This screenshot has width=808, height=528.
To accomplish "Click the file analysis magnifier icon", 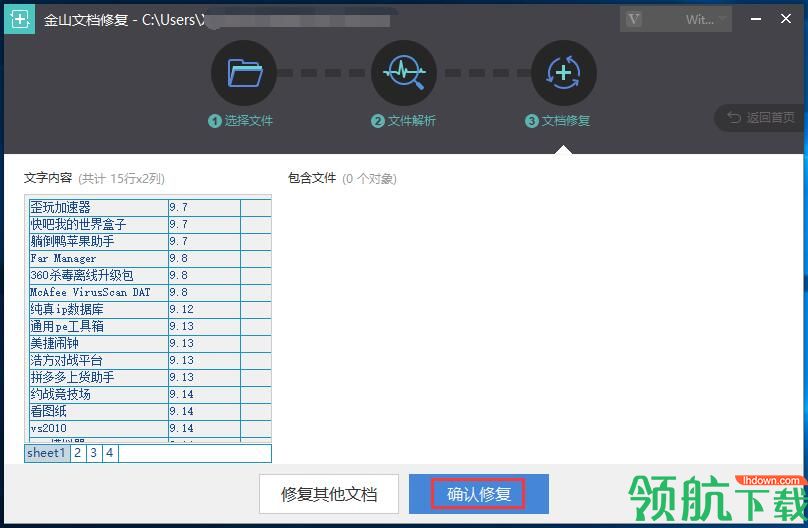I will pos(404,73).
